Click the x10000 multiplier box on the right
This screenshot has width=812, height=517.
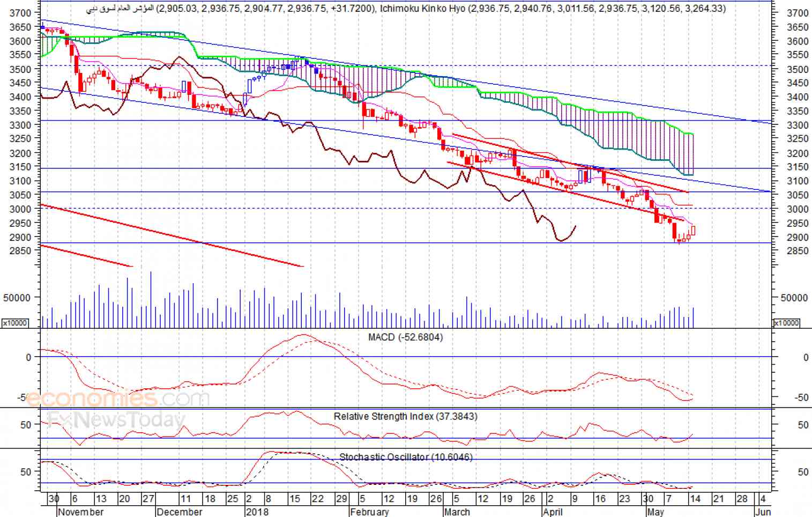tap(786, 323)
